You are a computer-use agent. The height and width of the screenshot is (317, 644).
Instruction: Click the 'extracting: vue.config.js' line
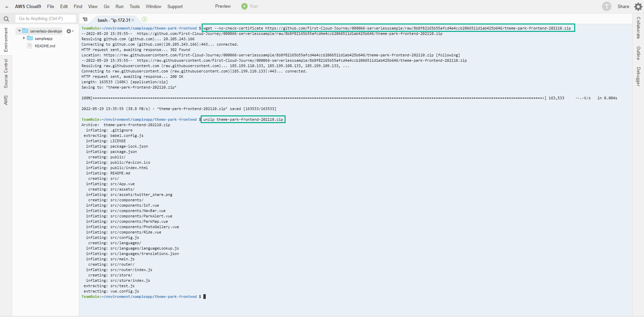coord(111,291)
